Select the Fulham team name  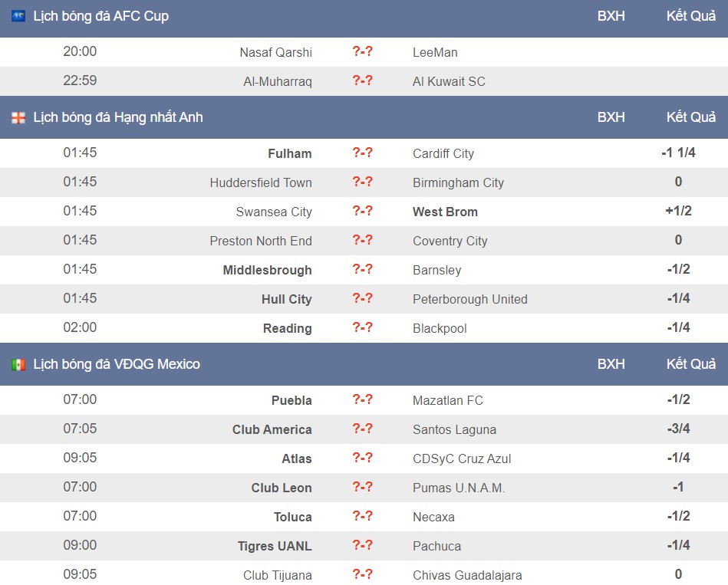290,153
